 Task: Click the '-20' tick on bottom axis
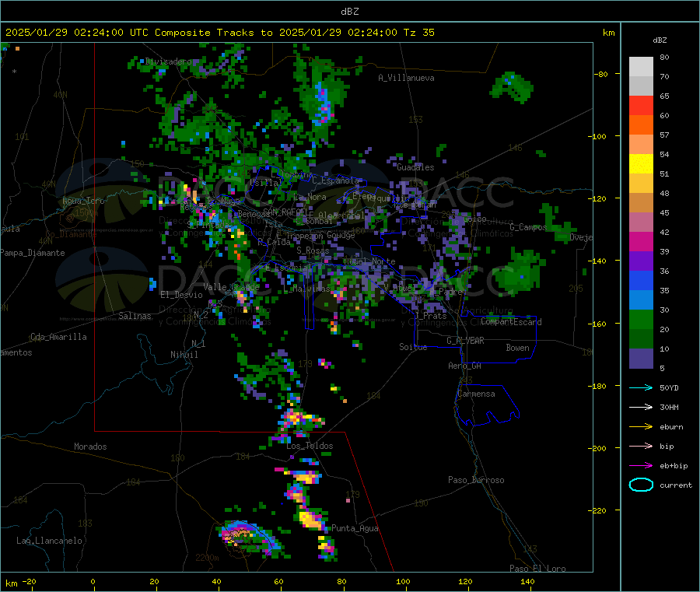point(30,582)
